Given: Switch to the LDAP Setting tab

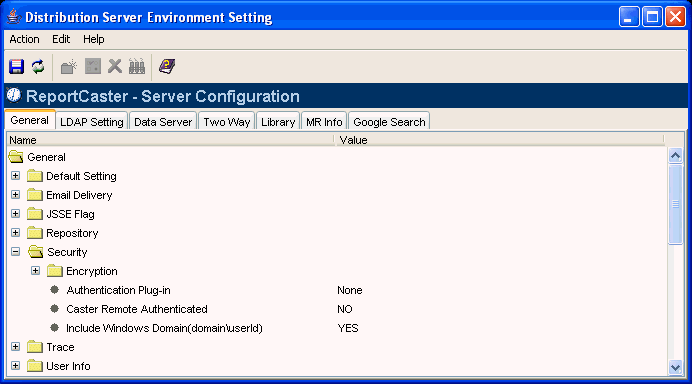Looking at the screenshot, I should pos(91,122).
